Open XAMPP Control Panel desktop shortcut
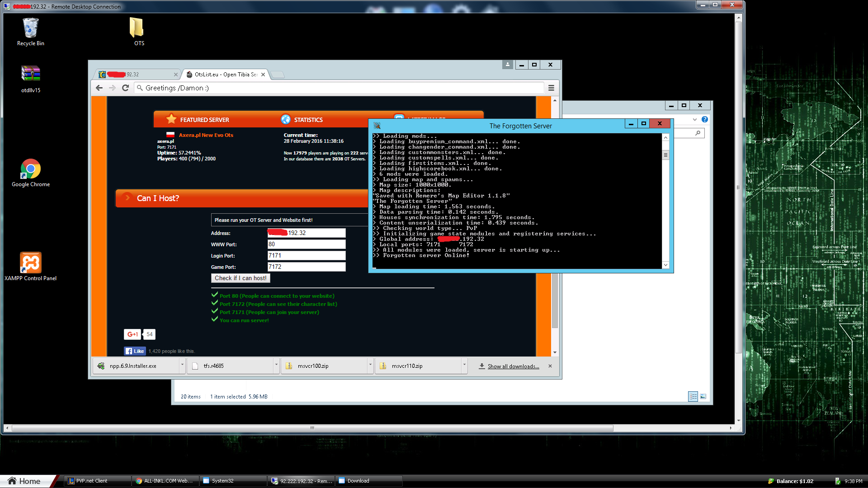Viewport: 868px width, 488px height. click(x=31, y=267)
